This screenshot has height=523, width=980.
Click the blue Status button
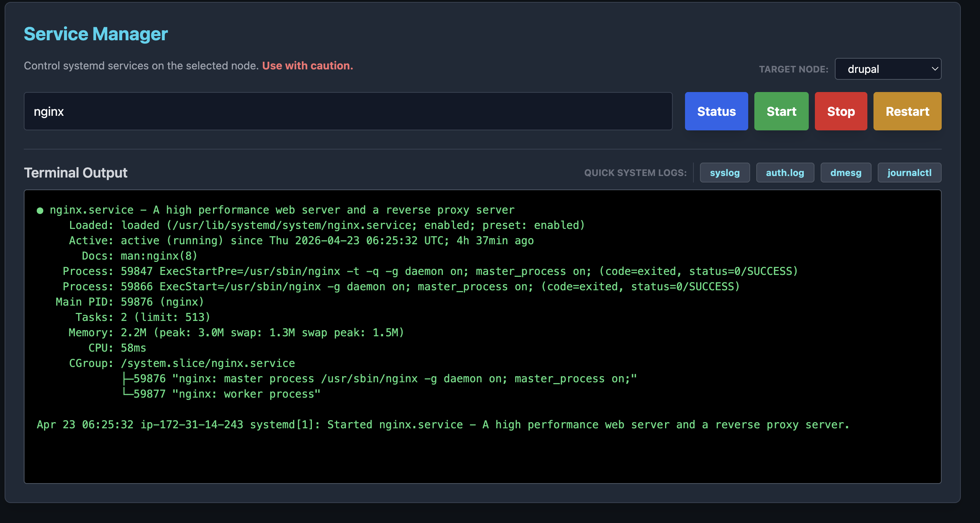[x=716, y=111]
